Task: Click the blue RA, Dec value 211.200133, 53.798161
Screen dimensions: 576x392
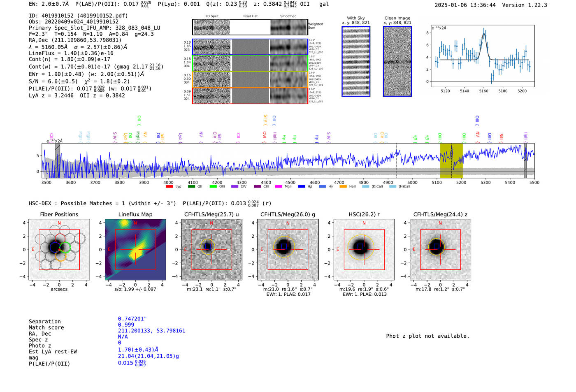Action: [151, 331]
